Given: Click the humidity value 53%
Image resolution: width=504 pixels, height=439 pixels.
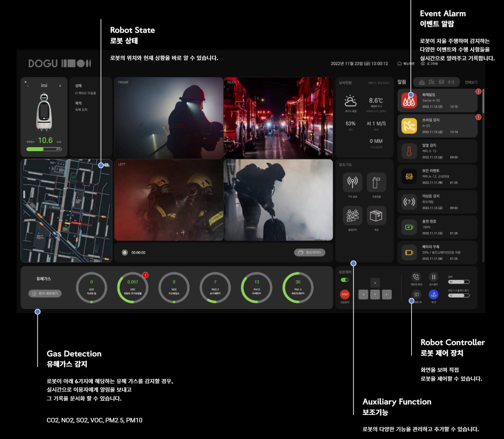Looking at the screenshot, I should (x=350, y=124).
